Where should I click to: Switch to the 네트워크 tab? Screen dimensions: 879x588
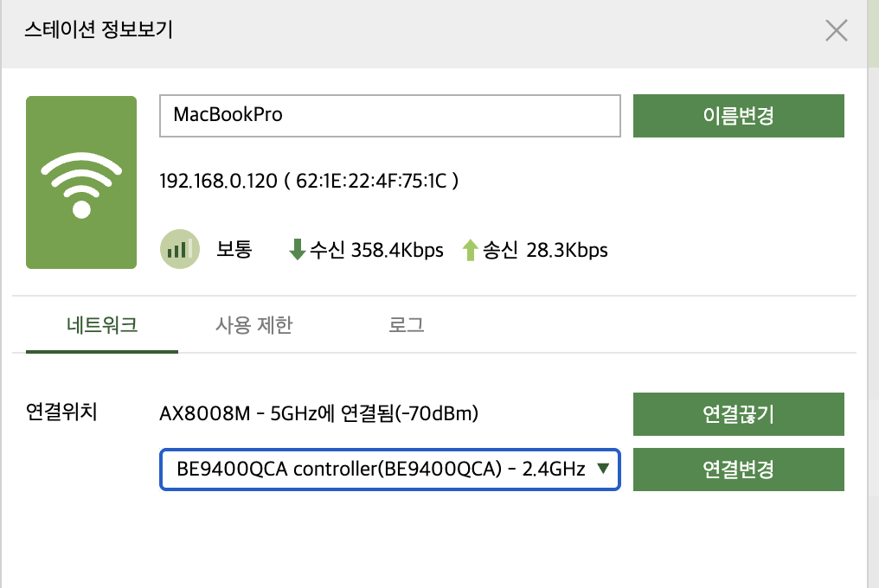click(102, 325)
